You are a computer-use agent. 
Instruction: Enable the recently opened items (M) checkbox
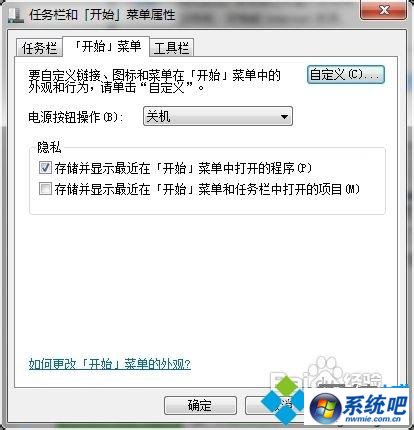coord(45,189)
